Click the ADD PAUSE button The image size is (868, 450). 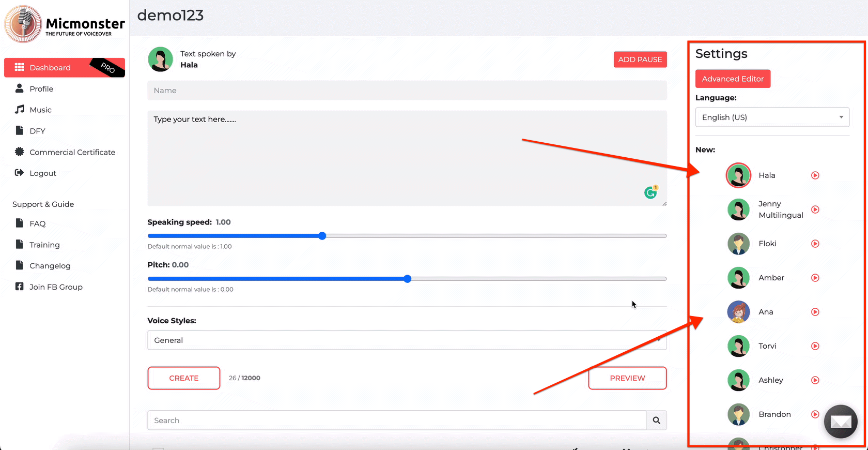pyautogui.click(x=640, y=59)
